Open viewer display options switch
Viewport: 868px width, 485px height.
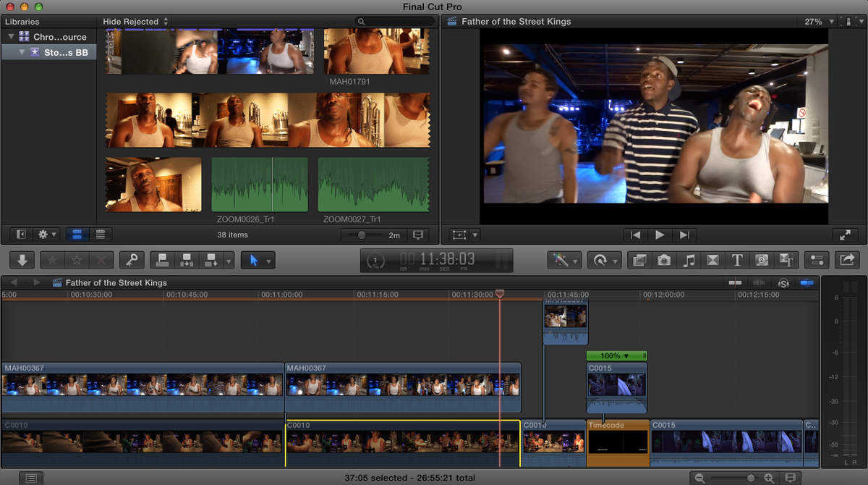851,22
